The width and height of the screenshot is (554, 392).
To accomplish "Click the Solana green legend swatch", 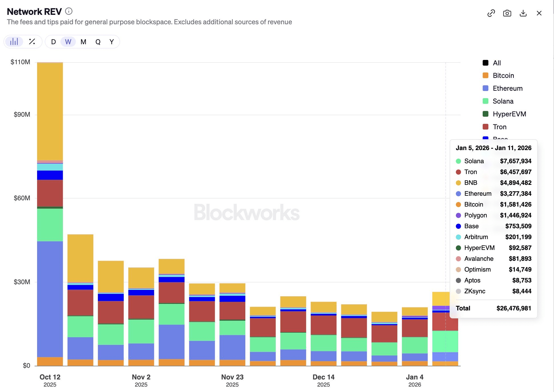I will click(486, 101).
